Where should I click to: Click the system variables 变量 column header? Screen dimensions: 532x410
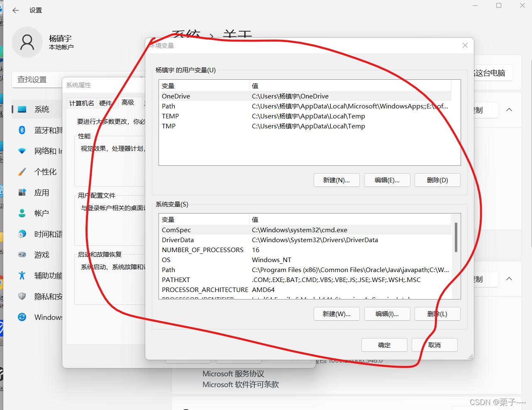204,220
